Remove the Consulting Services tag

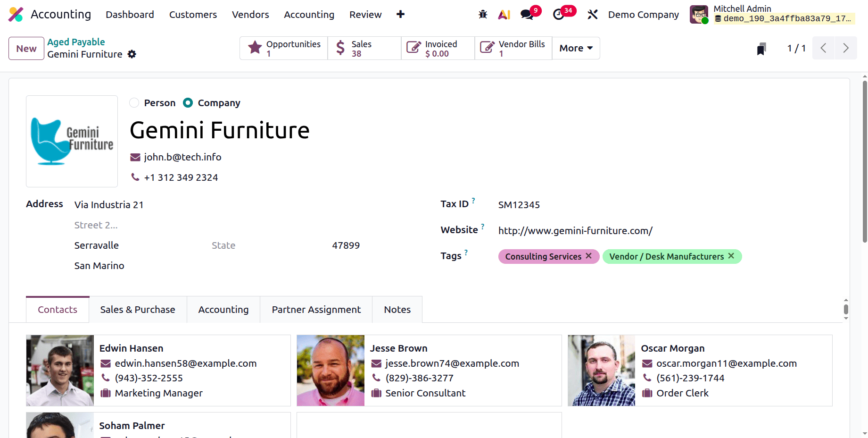[589, 256]
